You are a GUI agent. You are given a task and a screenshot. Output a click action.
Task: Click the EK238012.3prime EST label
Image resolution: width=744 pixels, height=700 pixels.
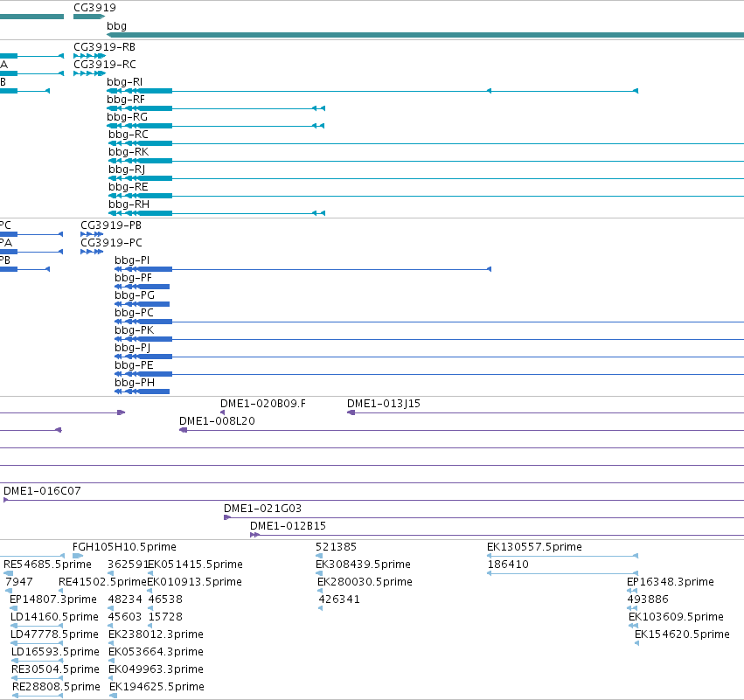[x=156, y=634]
